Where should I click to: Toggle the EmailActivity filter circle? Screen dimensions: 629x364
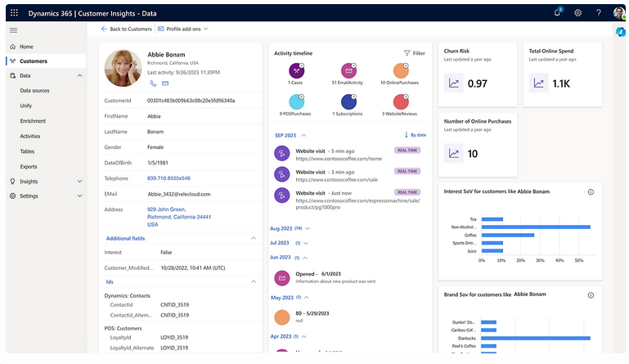[x=348, y=70]
